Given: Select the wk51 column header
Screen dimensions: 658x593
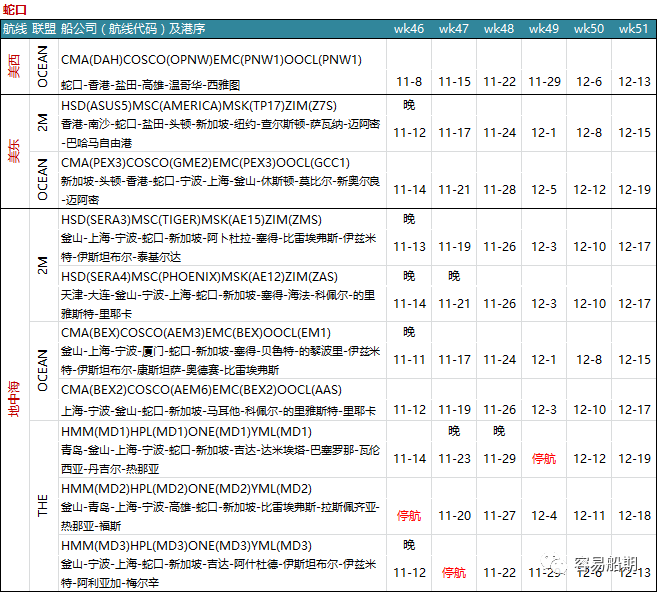Looking at the screenshot, I should tap(634, 29).
